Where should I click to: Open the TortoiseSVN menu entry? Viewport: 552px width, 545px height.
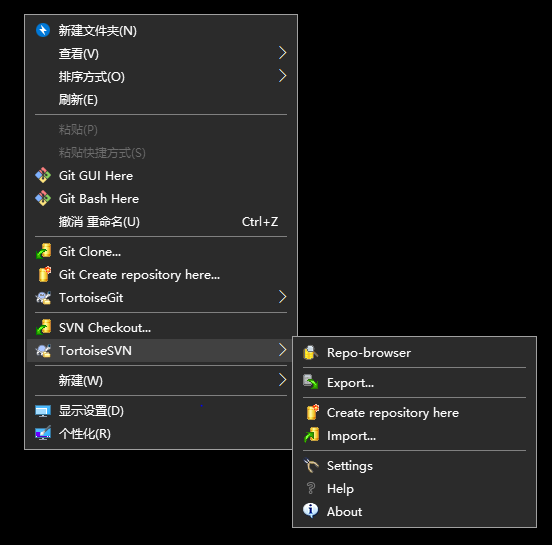tap(159, 350)
